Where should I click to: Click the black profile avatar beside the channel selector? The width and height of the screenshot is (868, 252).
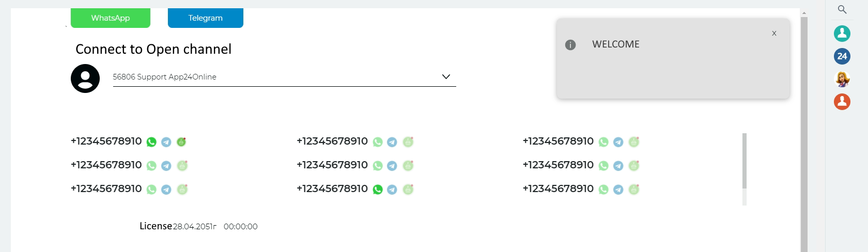(85, 78)
